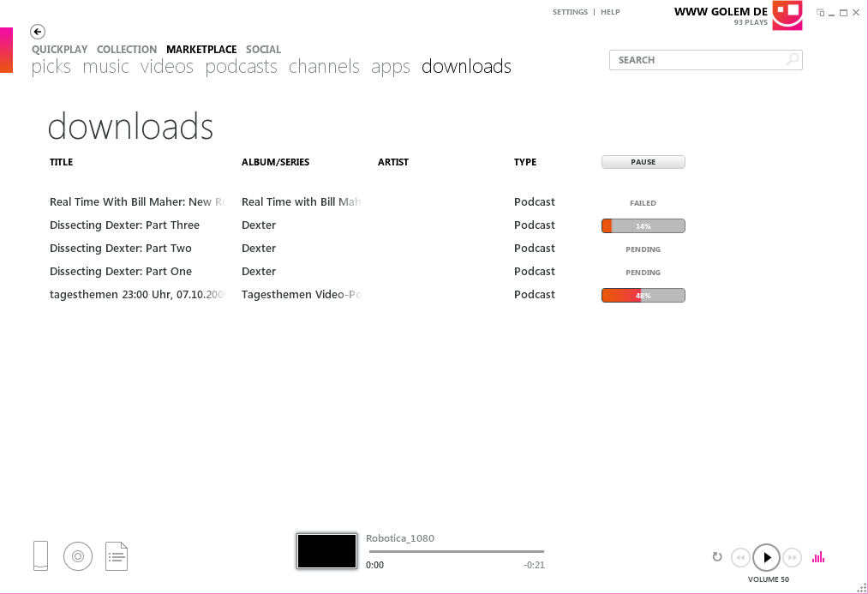Pause all downloads
Image resolution: width=868 pixels, height=594 pixels.
[643, 161]
